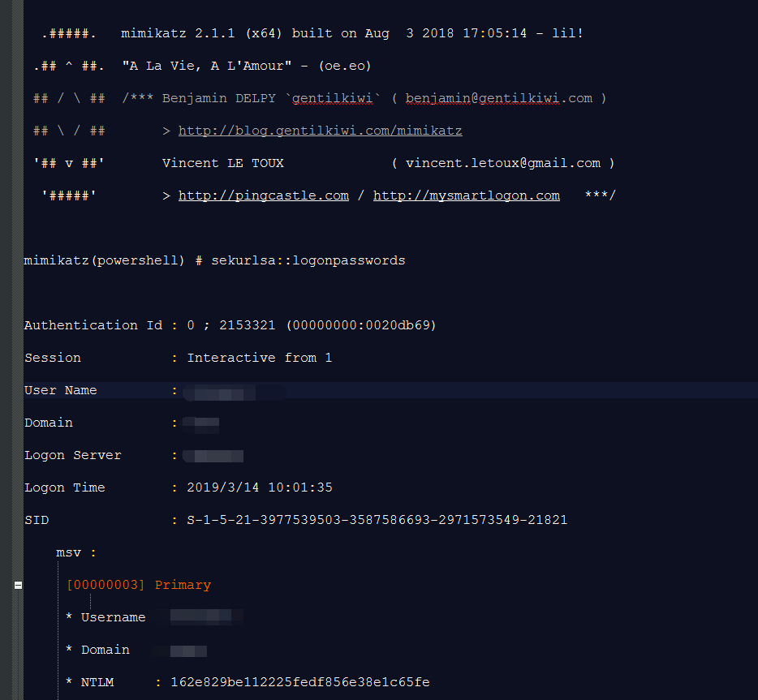This screenshot has width=758, height=700.
Task: Click the benjamin@gentilkiwi.com email text
Action: tap(499, 98)
